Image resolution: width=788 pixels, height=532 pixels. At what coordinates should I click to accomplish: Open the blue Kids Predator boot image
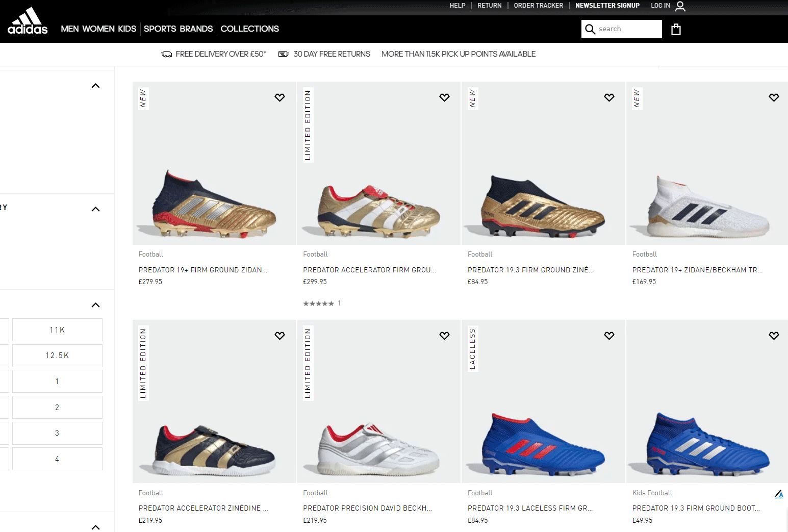click(707, 401)
